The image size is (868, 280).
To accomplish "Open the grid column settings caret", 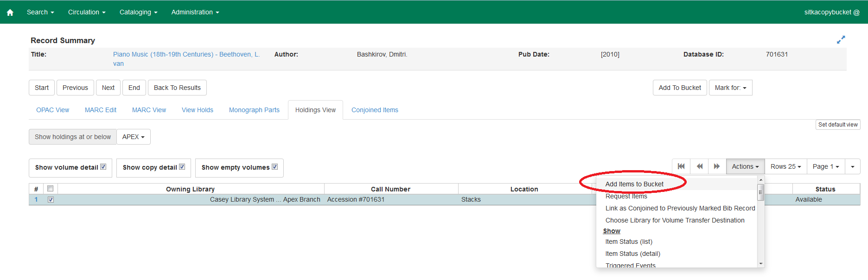I will (x=852, y=166).
